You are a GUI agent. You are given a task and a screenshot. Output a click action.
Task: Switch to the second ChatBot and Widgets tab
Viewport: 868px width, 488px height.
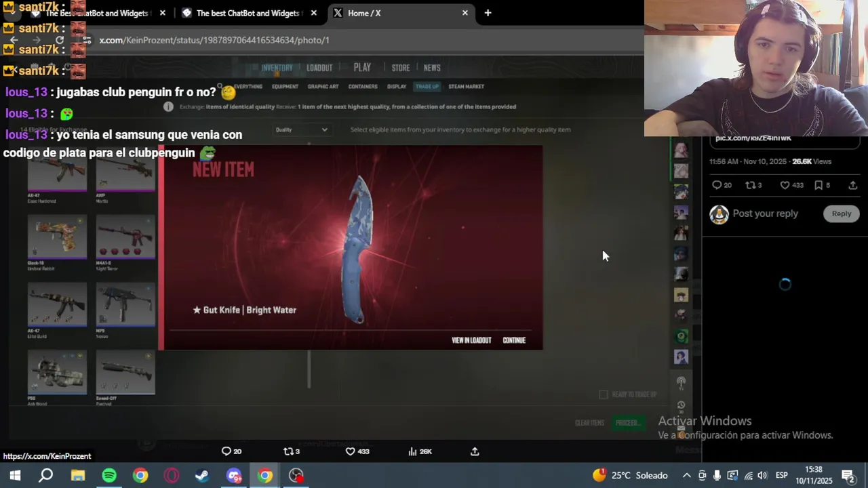coord(248,13)
